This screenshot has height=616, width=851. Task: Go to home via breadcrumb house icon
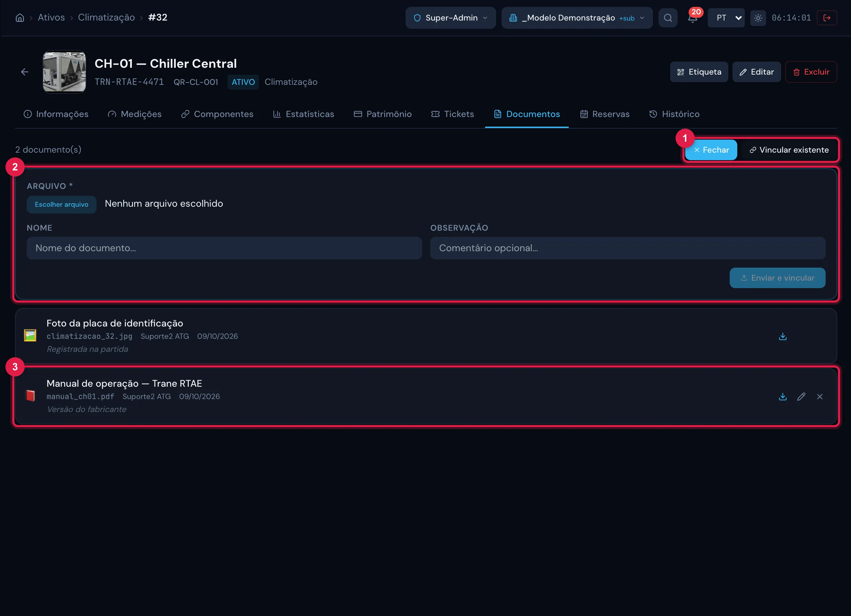pyautogui.click(x=20, y=17)
